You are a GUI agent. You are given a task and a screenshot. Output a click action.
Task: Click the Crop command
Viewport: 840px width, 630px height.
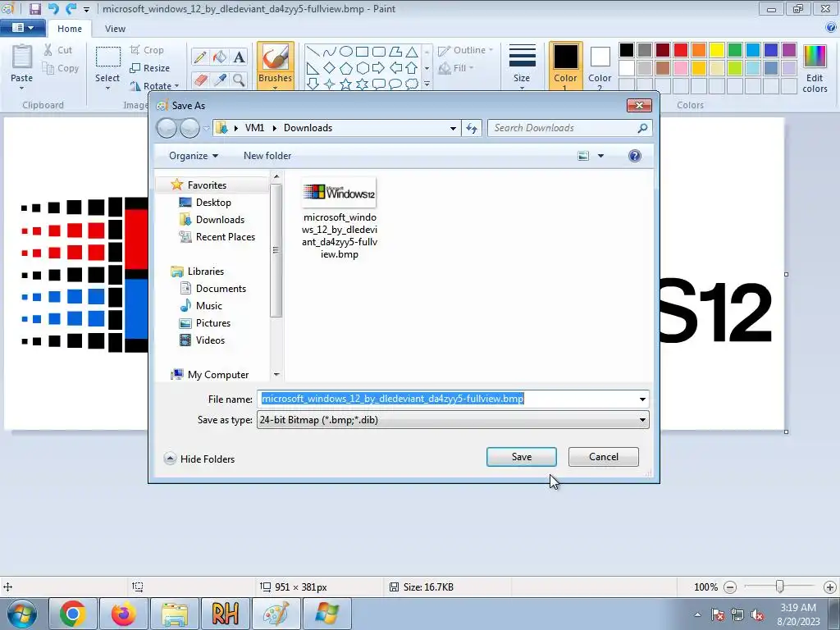pos(147,50)
